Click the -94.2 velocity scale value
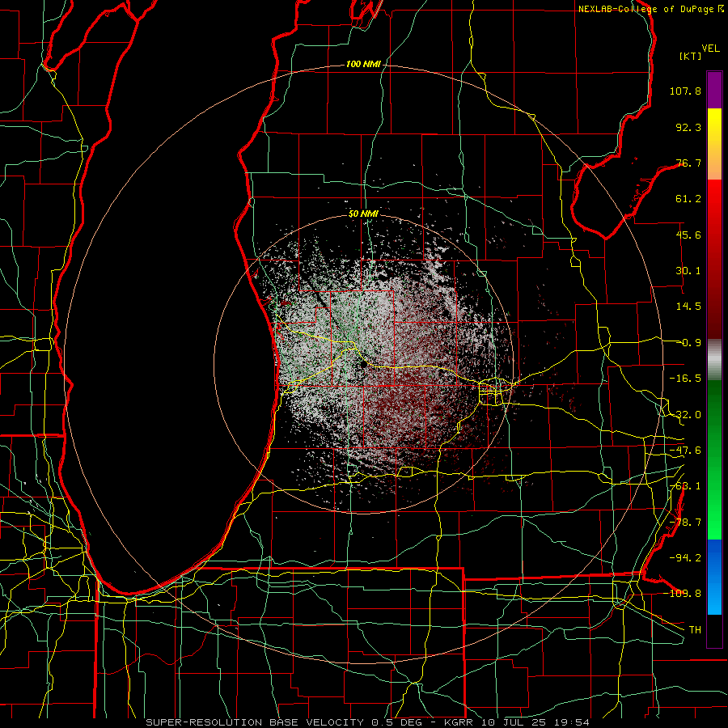The height and width of the screenshot is (728, 728). pyautogui.click(x=685, y=558)
